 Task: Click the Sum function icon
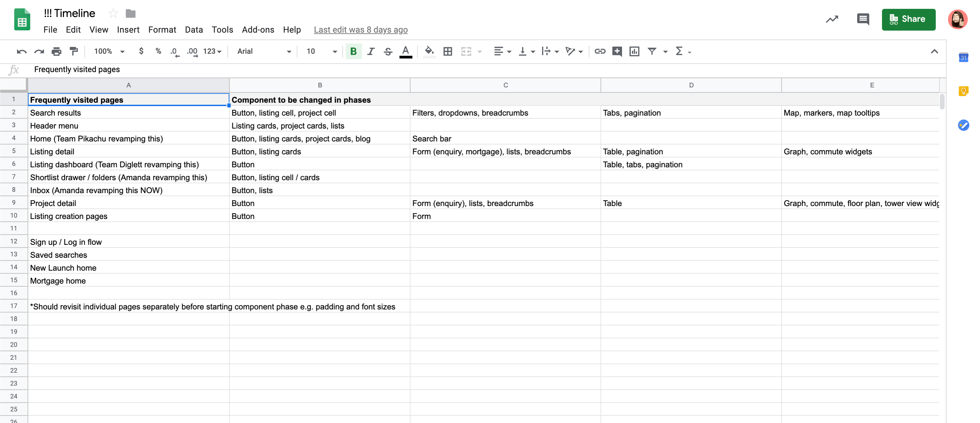(x=680, y=51)
